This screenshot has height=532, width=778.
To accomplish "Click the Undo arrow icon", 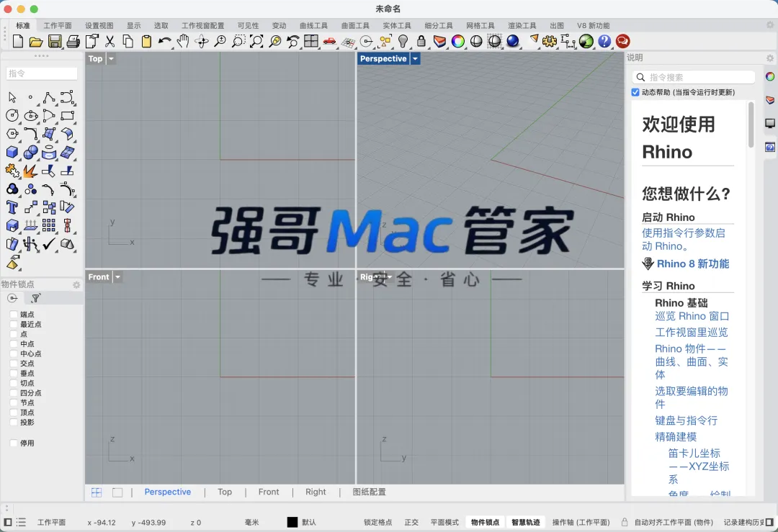I will pyautogui.click(x=165, y=41).
